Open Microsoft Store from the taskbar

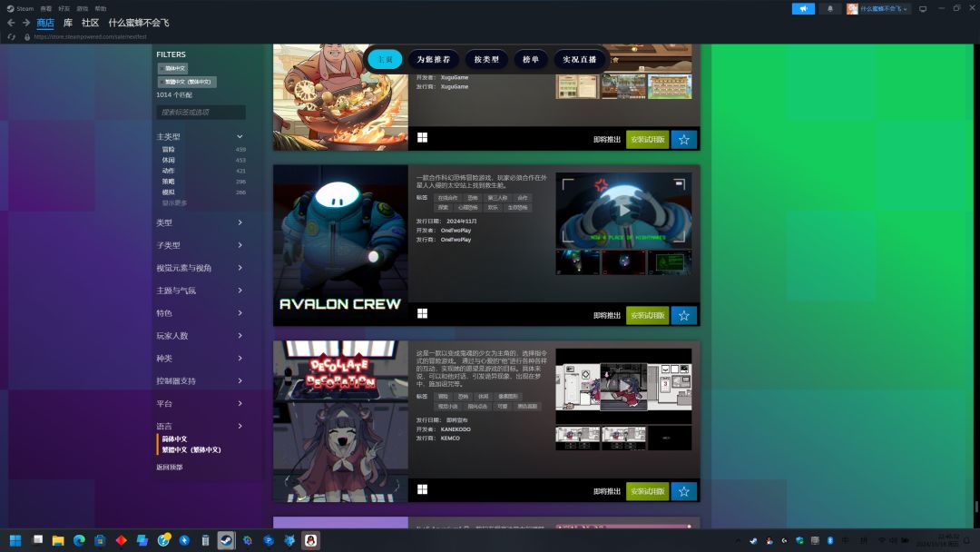(100, 540)
